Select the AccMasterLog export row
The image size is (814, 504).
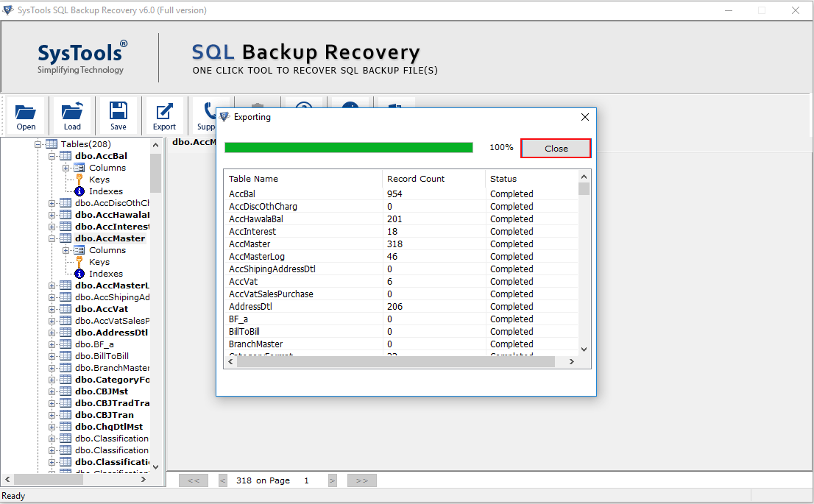401,256
